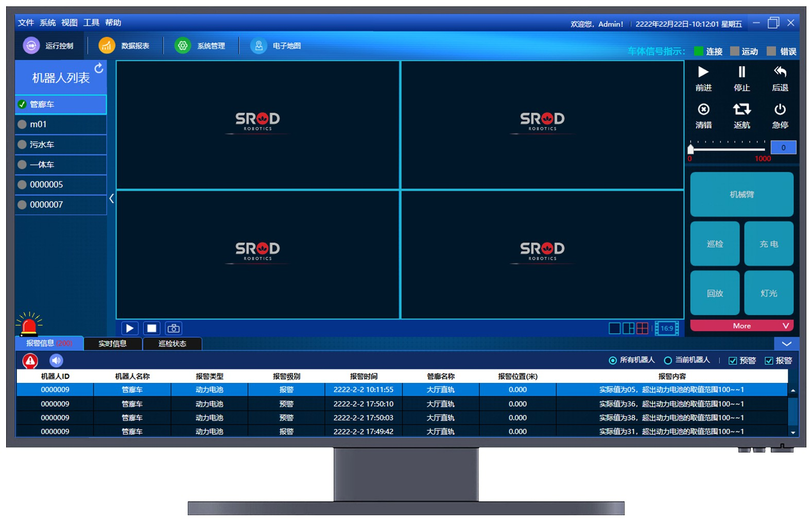Click the 后退 reverse arrow
812x521 pixels.
coord(780,72)
